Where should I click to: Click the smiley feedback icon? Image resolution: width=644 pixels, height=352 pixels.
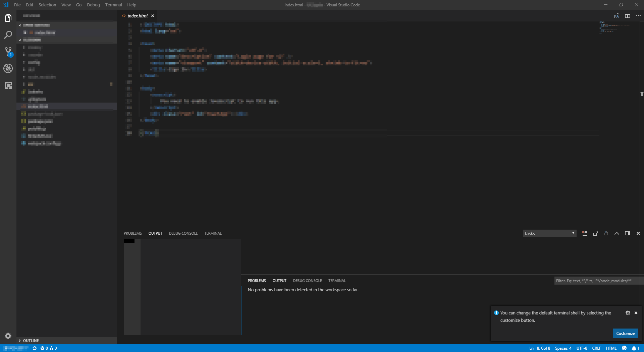coord(624,348)
